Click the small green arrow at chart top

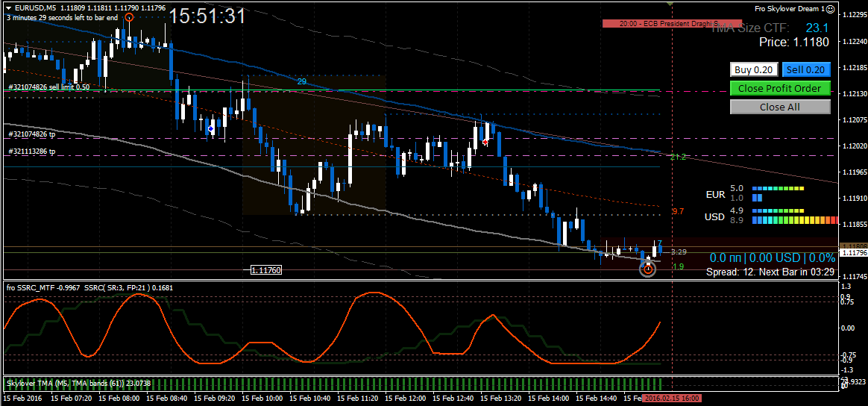(x=671, y=3)
